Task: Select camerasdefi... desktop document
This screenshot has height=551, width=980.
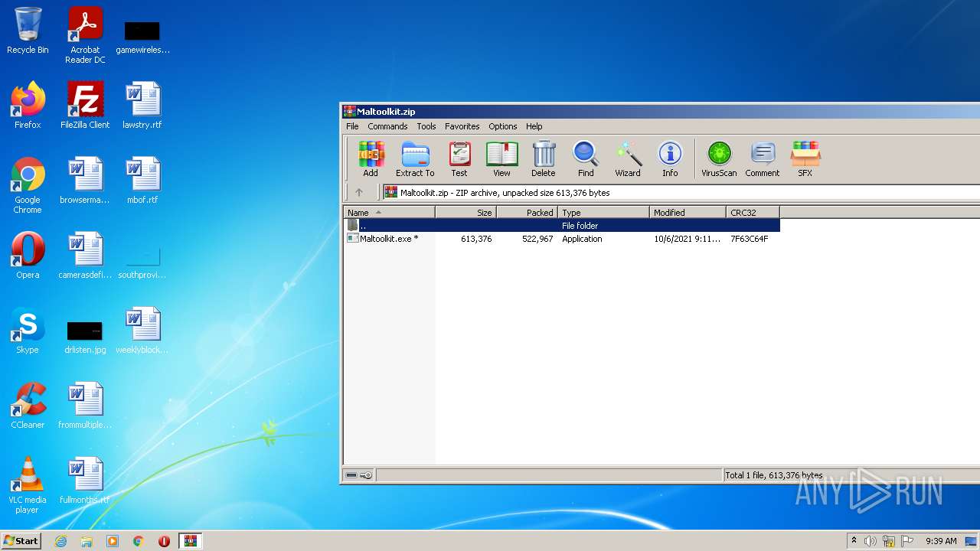Action: [x=85, y=256]
